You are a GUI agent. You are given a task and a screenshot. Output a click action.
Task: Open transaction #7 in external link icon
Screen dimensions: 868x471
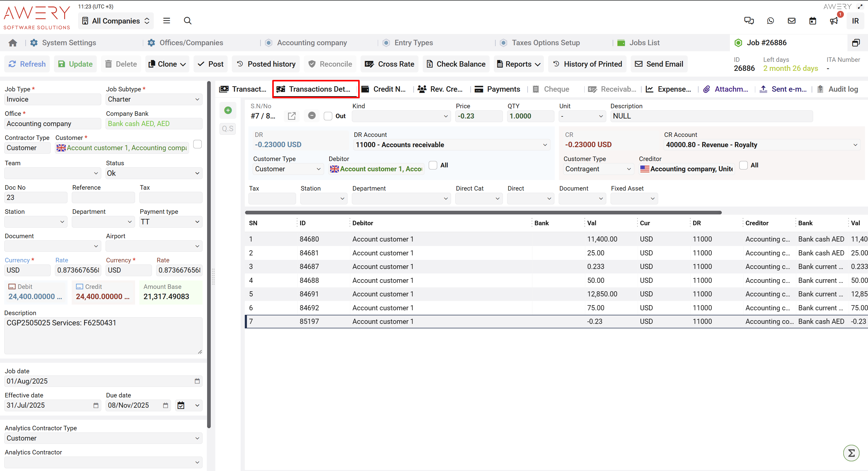click(x=292, y=116)
